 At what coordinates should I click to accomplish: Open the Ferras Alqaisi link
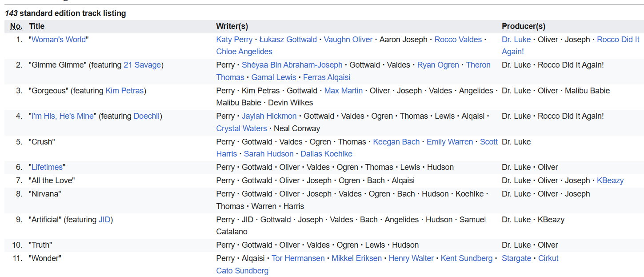[326, 77]
